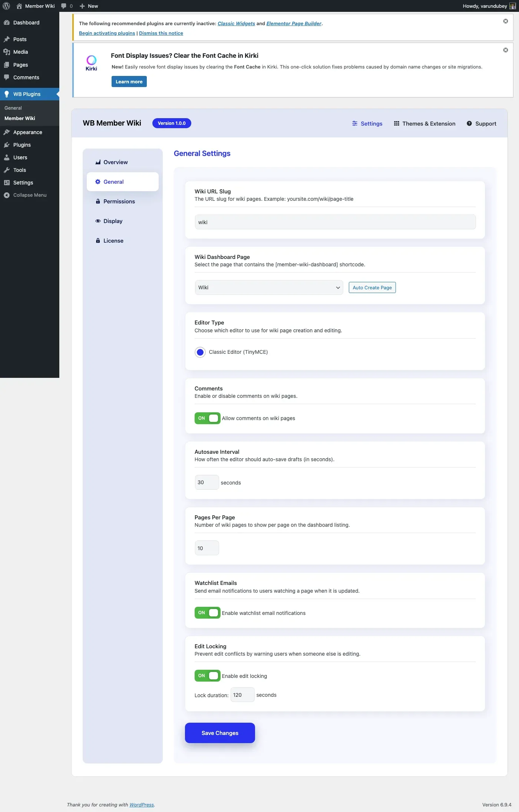Open the Support tab
Screen dimensions: 519x812
click(482, 124)
